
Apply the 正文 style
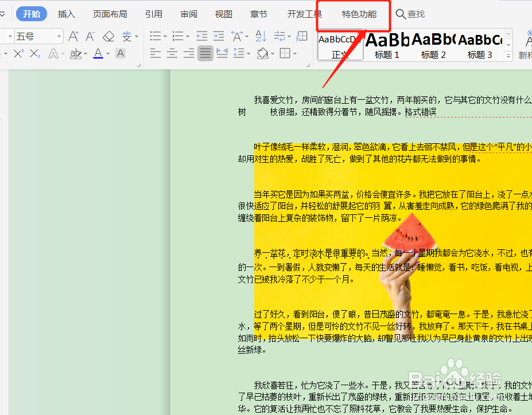pos(340,46)
